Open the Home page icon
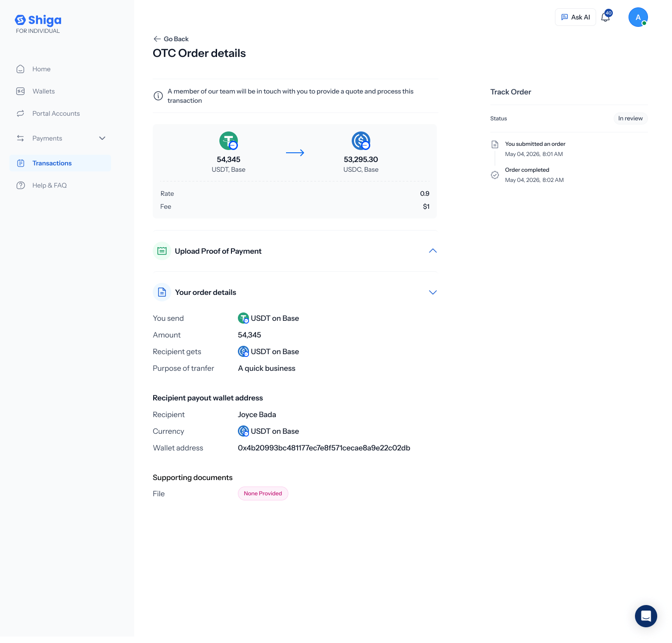 click(x=20, y=69)
